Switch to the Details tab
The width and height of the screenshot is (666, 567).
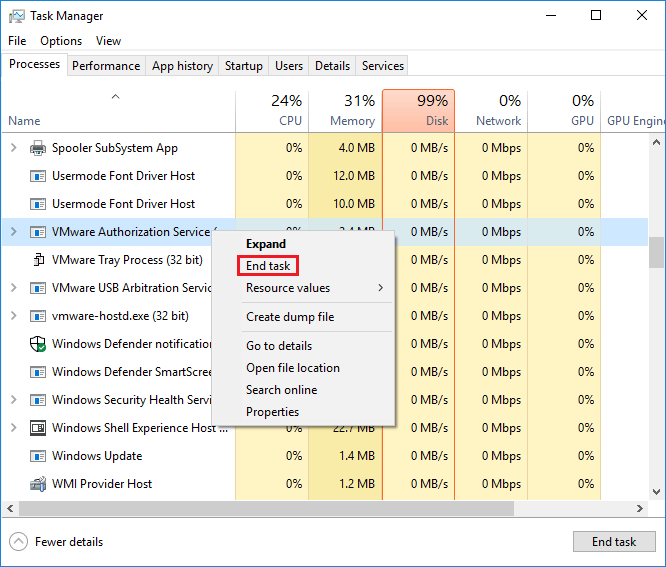tap(333, 66)
